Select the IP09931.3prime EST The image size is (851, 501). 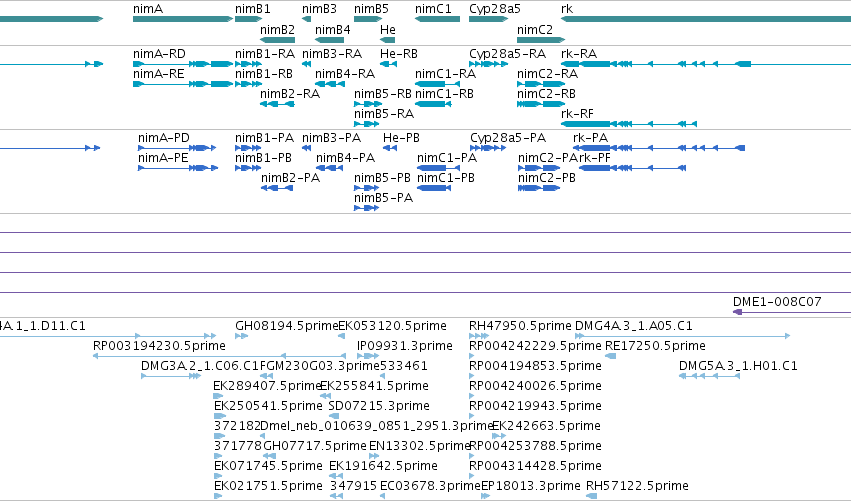coord(368,356)
